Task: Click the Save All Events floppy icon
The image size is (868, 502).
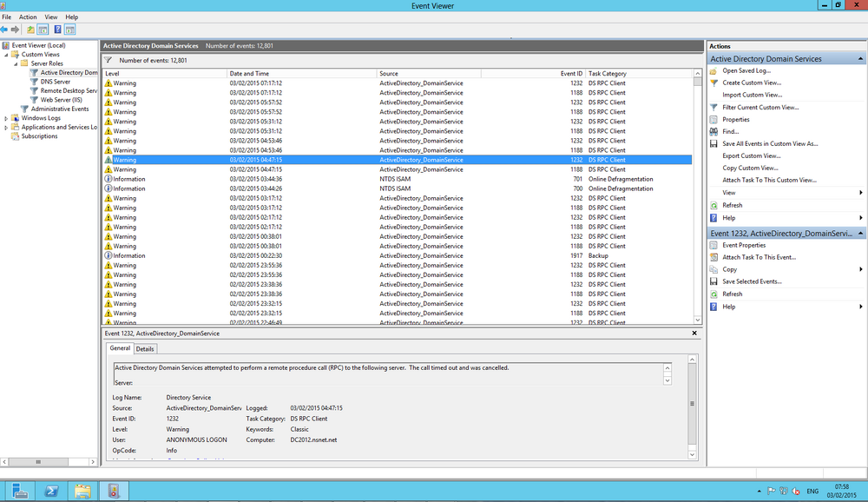Action: (713, 143)
